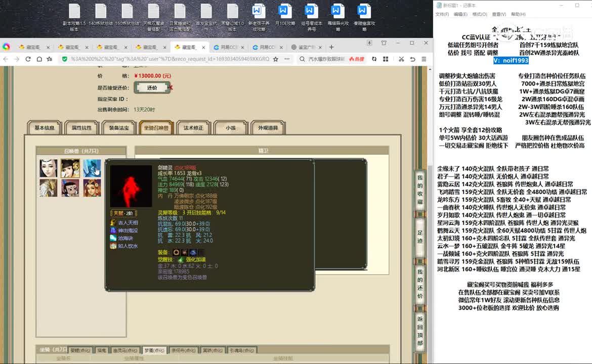The image size is (592, 364).
Task: Go to the browser home page
Action: pos(39,59)
